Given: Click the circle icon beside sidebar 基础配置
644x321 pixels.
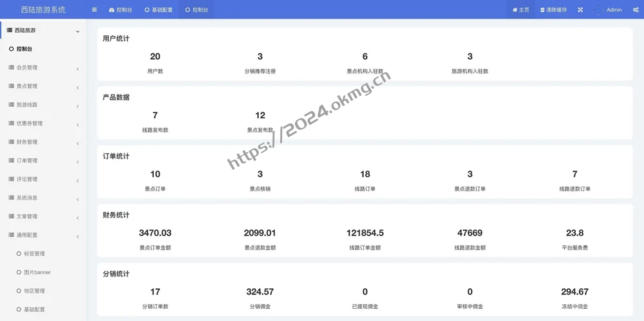Looking at the screenshot, I should pos(19,309).
